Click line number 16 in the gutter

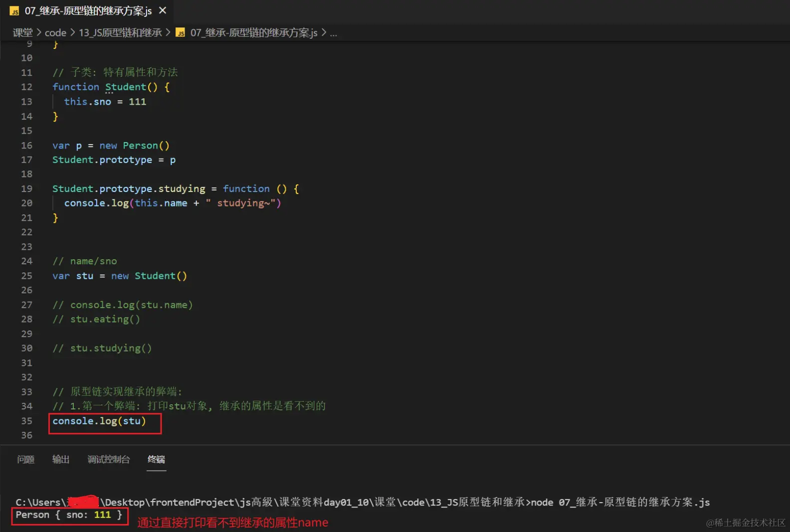pos(26,146)
